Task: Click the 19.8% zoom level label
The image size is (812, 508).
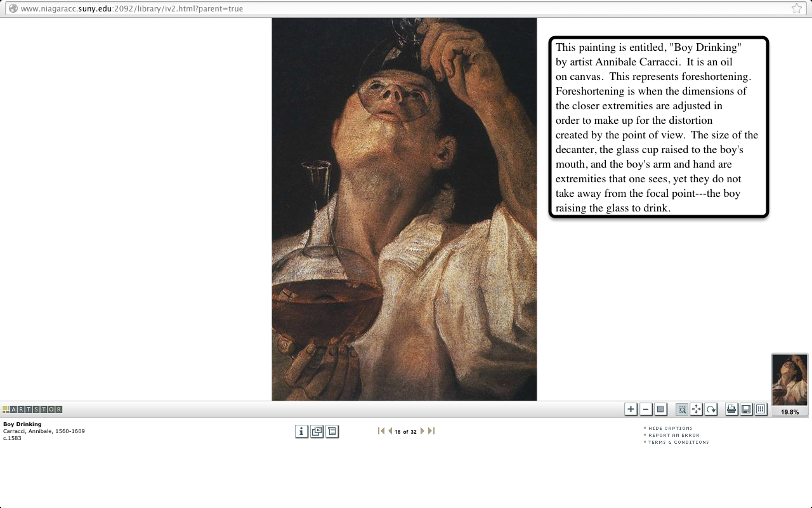Action: tap(790, 412)
